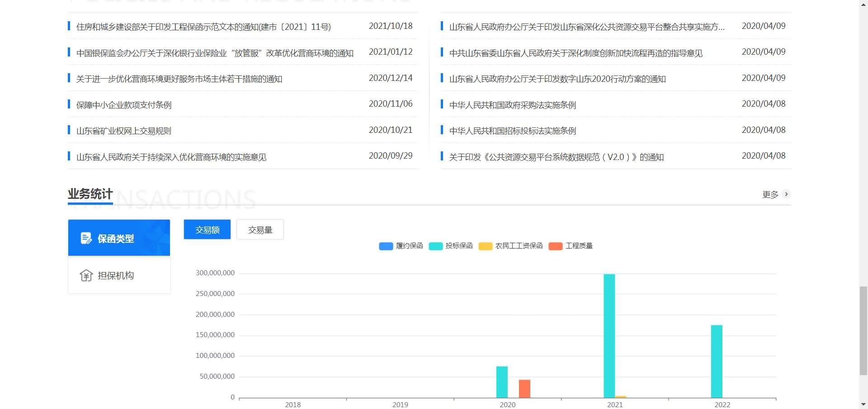The width and height of the screenshot is (868, 409).
Task: Toggle 投标保函 legend cyan swatch
Action: (x=435, y=246)
